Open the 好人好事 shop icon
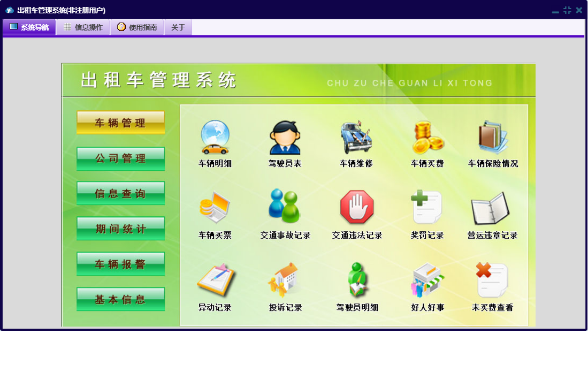The width and height of the screenshot is (588, 387). coord(427,279)
